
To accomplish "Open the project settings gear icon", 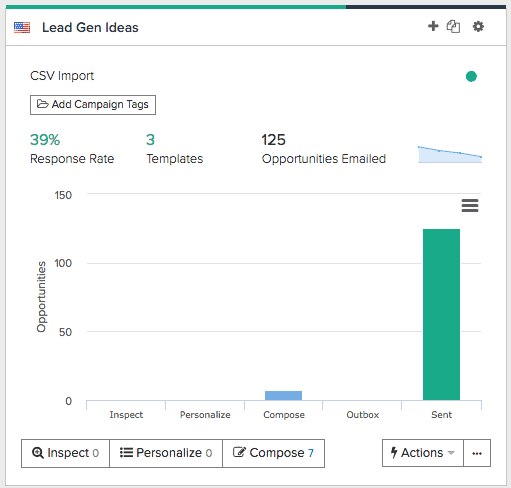I will coord(478,26).
